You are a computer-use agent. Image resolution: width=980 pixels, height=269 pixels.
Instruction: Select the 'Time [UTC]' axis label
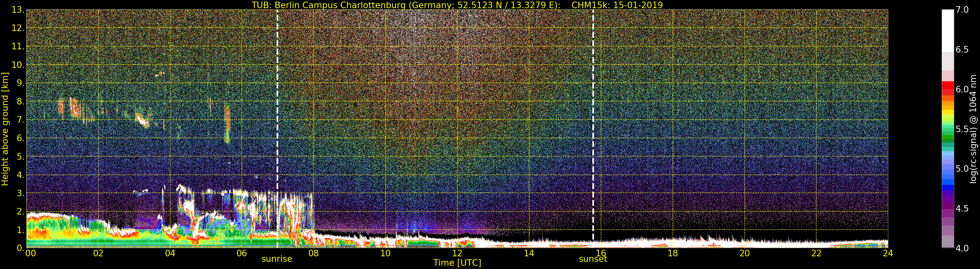pos(457,263)
